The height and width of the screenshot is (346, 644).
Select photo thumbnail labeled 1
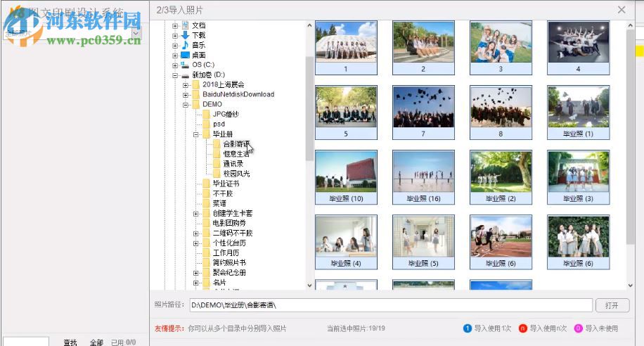click(346, 48)
